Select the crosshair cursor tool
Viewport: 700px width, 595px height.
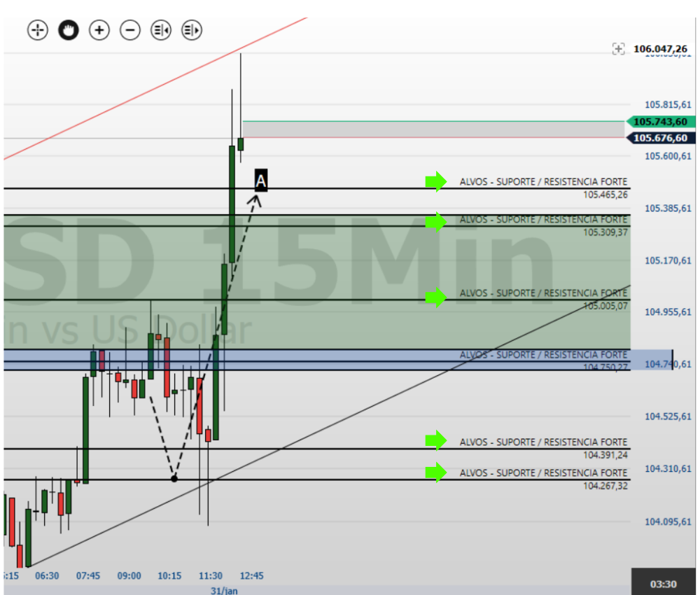38,30
